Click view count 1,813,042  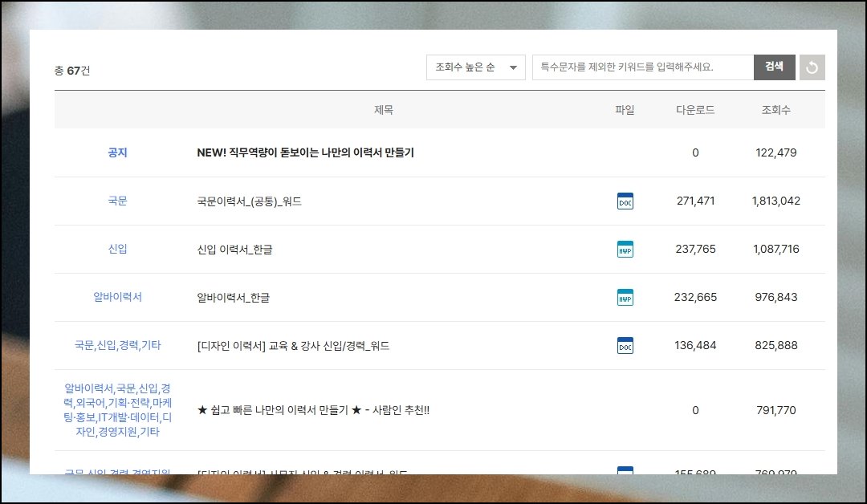coord(775,201)
